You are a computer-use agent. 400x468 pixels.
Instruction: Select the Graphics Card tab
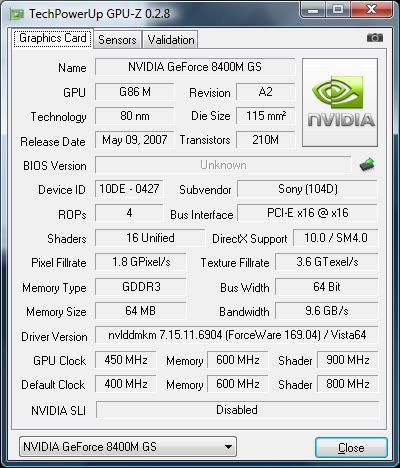(53, 38)
